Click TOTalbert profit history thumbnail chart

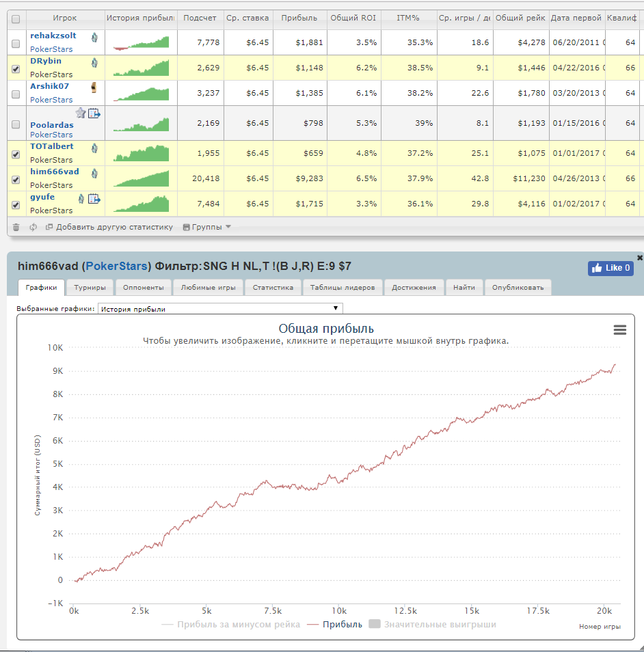coord(142,153)
